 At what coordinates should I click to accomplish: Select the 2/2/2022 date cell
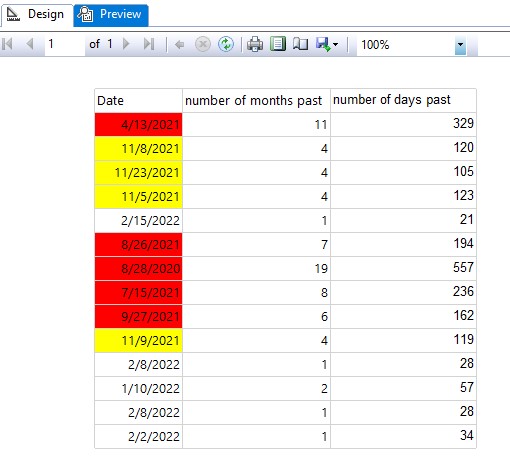pos(138,436)
